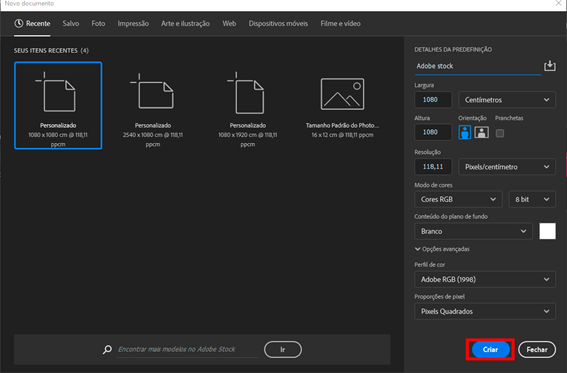Click the white background color swatch
567x373 pixels.
coord(547,231)
